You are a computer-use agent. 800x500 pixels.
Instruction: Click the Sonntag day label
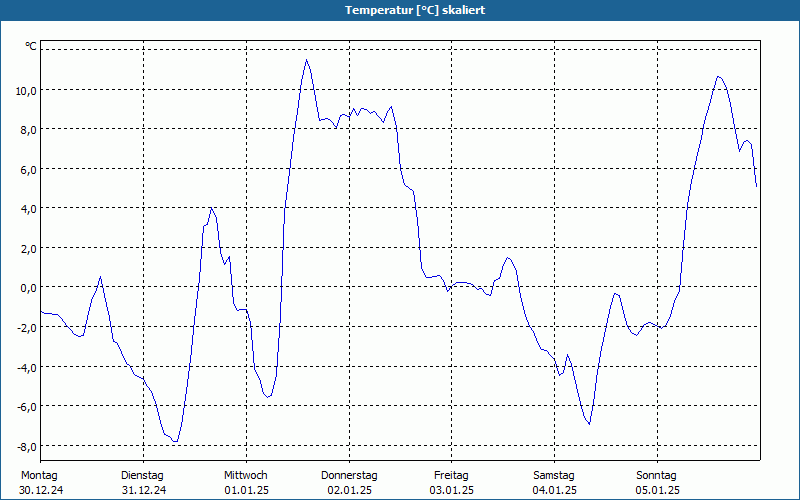[x=657, y=476]
